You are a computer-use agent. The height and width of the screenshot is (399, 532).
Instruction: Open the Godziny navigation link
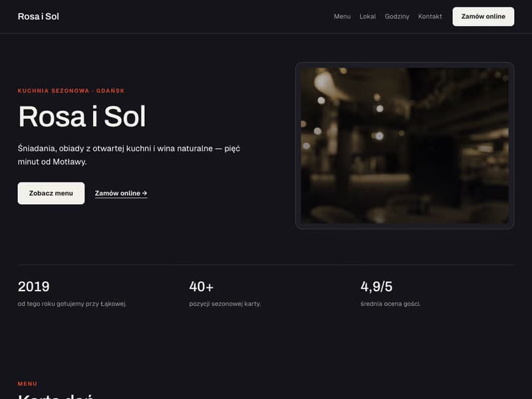[397, 16]
